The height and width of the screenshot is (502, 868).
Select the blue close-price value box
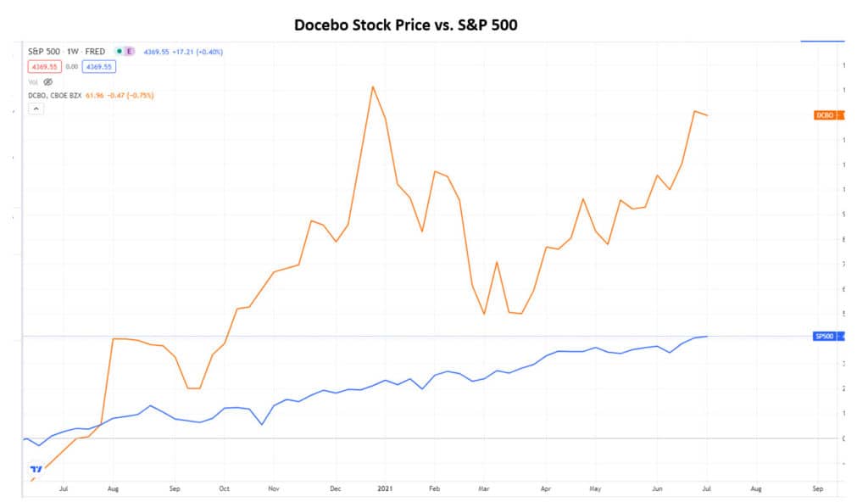99,66
